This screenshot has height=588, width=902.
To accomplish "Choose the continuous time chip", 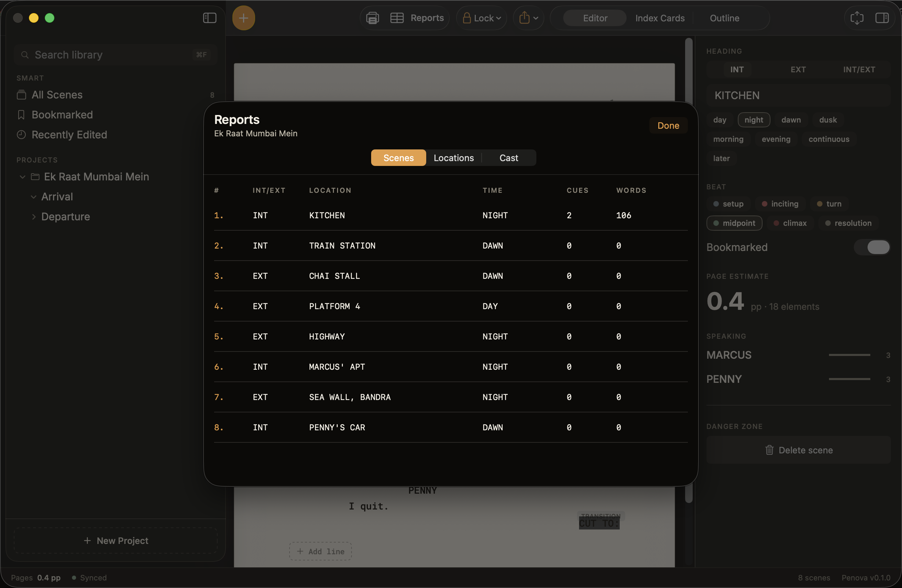I will click(829, 139).
